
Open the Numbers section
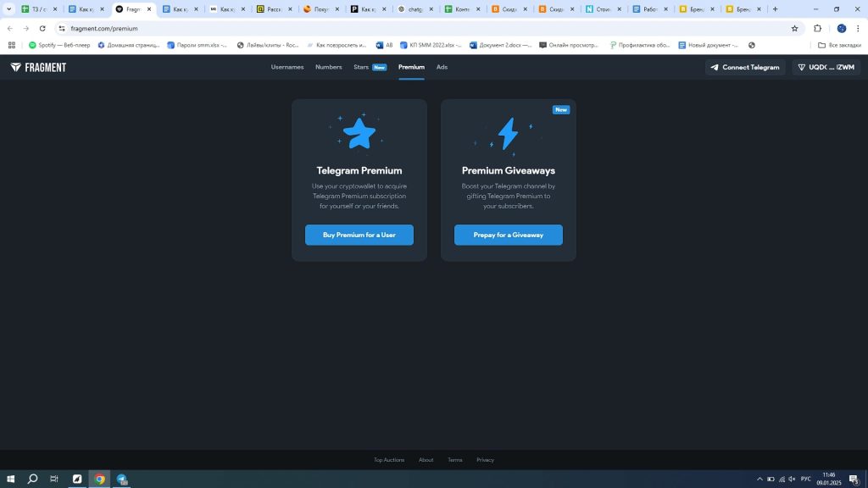[x=329, y=67]
